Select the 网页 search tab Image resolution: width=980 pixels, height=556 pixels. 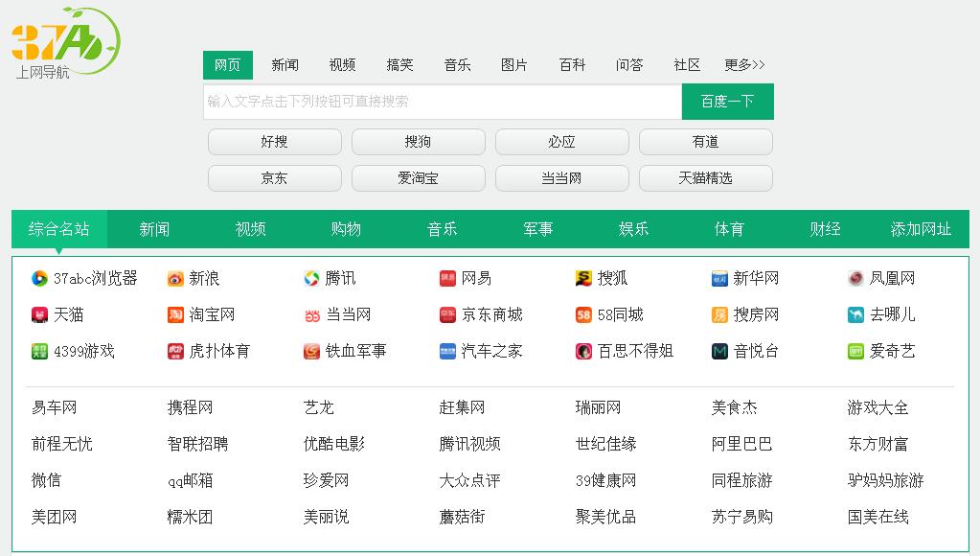click(227, 65)
